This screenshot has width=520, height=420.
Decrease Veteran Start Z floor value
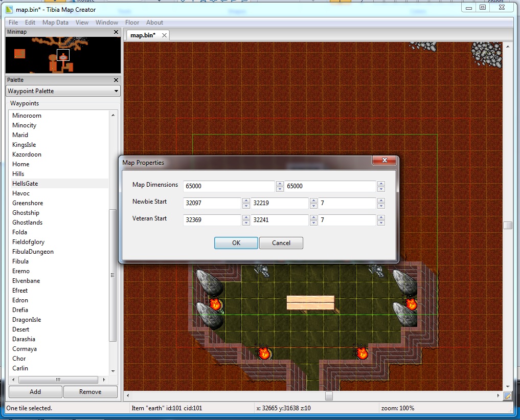tap(381, 223)
